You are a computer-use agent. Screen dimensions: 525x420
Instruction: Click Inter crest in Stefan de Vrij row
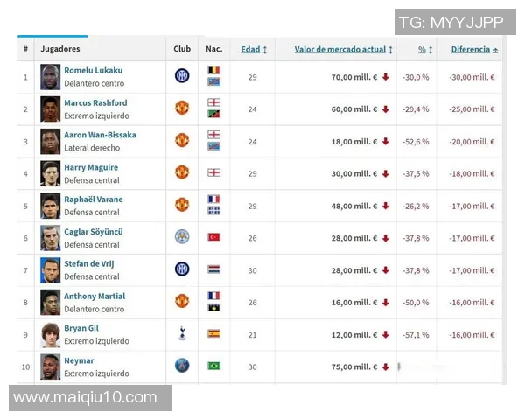pyautogui.click(x=182, y=269)
